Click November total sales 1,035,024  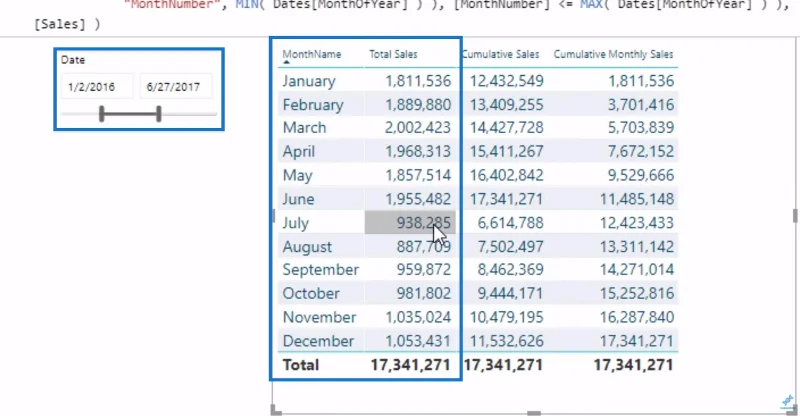pos(418,317)
